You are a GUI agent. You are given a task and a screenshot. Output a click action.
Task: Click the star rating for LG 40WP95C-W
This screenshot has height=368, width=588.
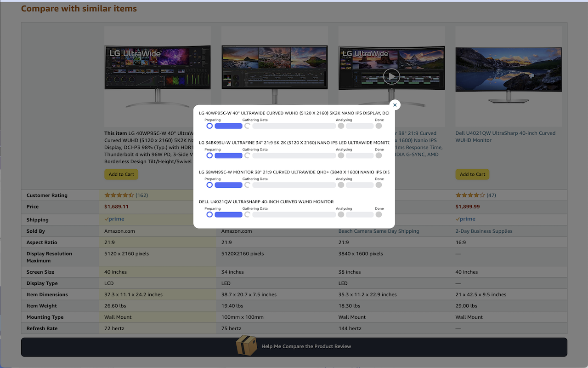(x=119, y=195)
